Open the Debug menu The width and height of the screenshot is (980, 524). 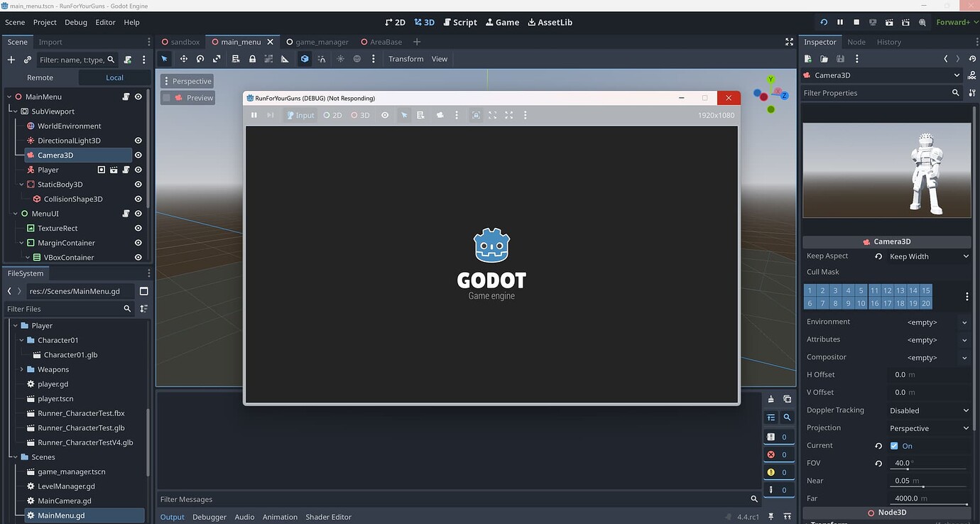click(76, 22)
